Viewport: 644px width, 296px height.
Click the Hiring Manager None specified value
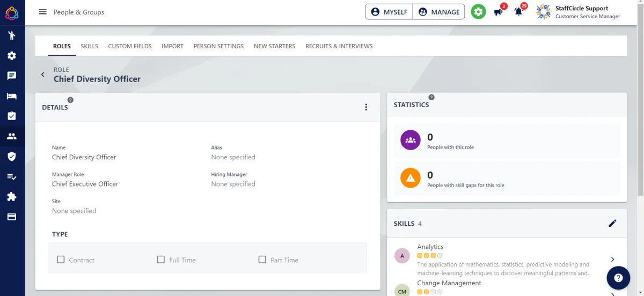[x=233, y=184]
